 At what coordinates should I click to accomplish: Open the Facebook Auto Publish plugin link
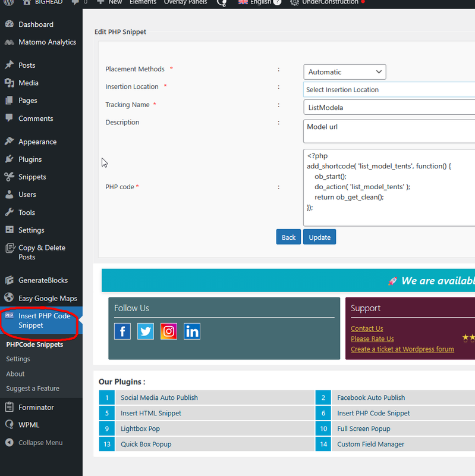coord(371,397)
